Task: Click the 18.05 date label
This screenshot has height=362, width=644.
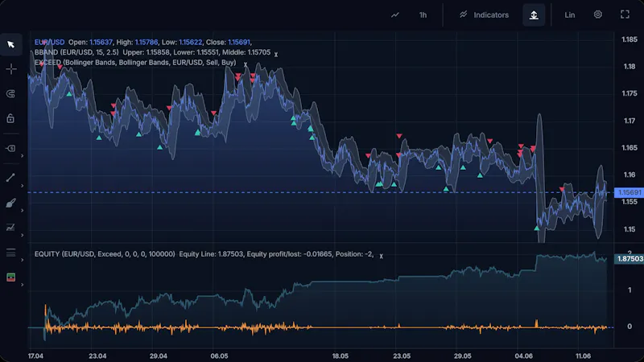Action: [x=340, y=356]
